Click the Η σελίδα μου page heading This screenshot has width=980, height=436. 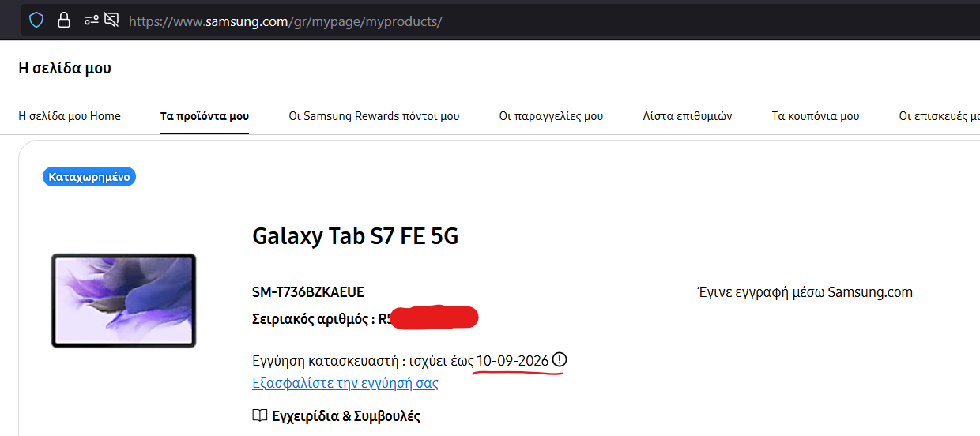[x=65, y=68]
